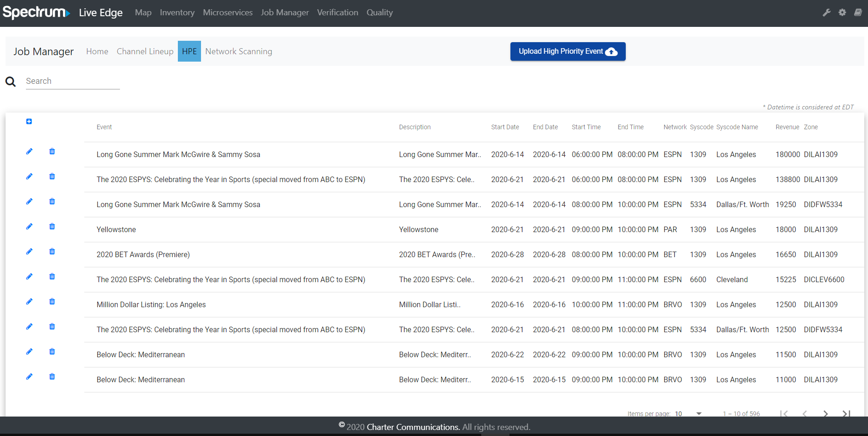This screenshot has height=436, width=868.
Task: Edit the Million Dollar Listing row
Action: coord(29,302)
